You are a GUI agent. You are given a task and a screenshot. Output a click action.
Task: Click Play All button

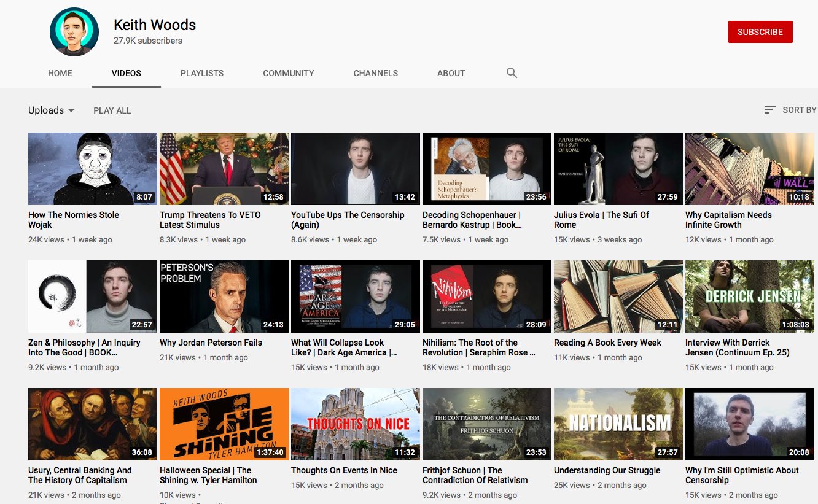[112, 110]
